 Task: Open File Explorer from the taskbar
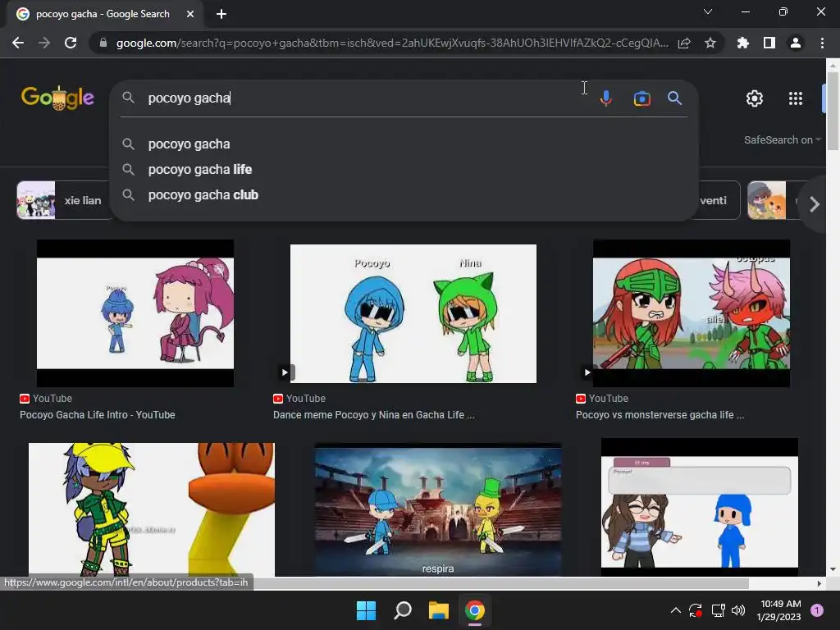[x=438, y=610]
